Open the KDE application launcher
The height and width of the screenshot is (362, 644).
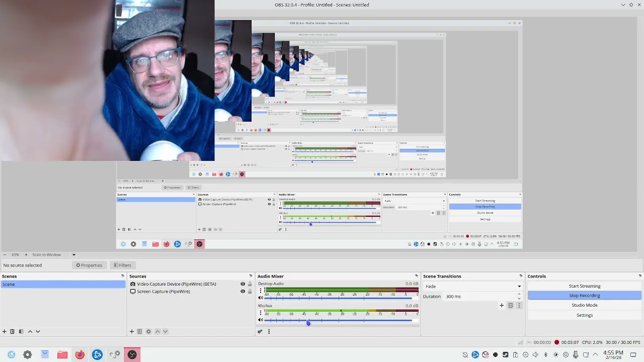(x=11, y=354)
